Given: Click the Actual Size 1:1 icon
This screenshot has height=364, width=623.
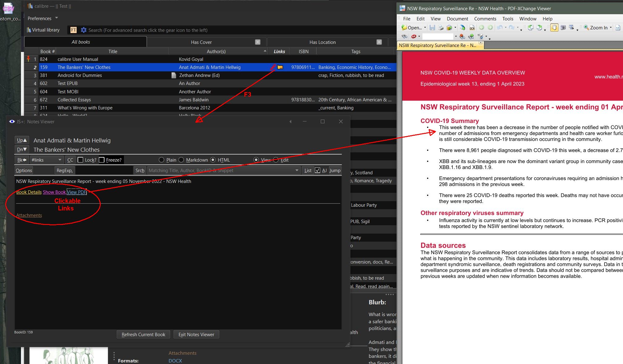Looking at the screenshot, I should (617, 28).
